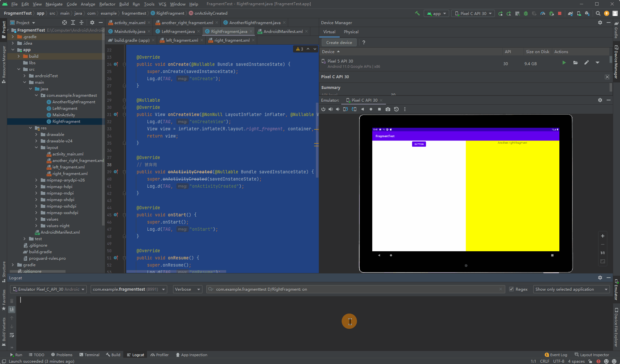
Task: Toggle the Project tool window sidebar button
Action: pos(4,29)
